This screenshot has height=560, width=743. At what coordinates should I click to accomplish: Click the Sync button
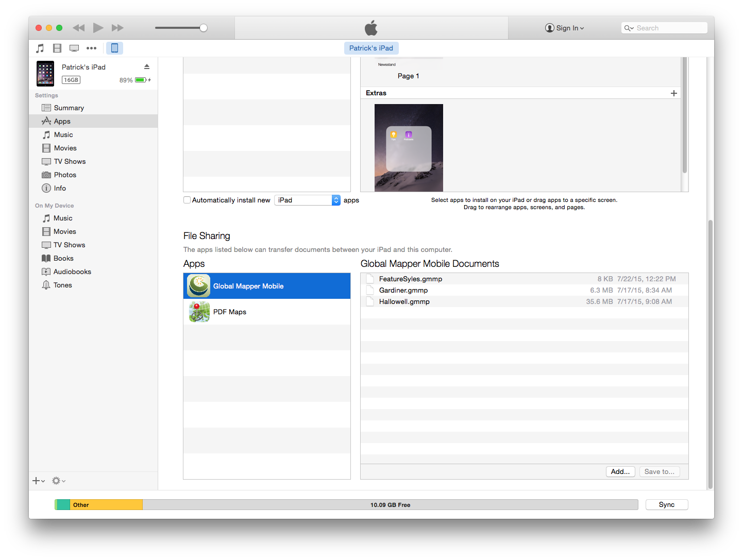pos(667,505)
